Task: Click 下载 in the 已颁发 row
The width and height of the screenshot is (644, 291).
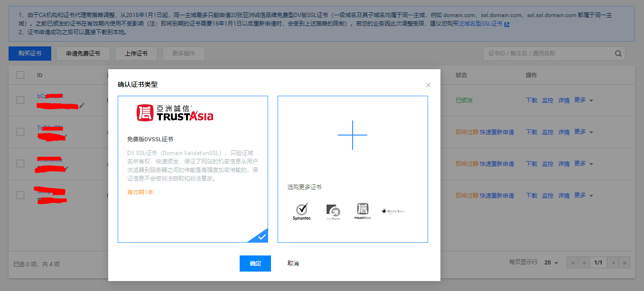Action: pos(532,100)
